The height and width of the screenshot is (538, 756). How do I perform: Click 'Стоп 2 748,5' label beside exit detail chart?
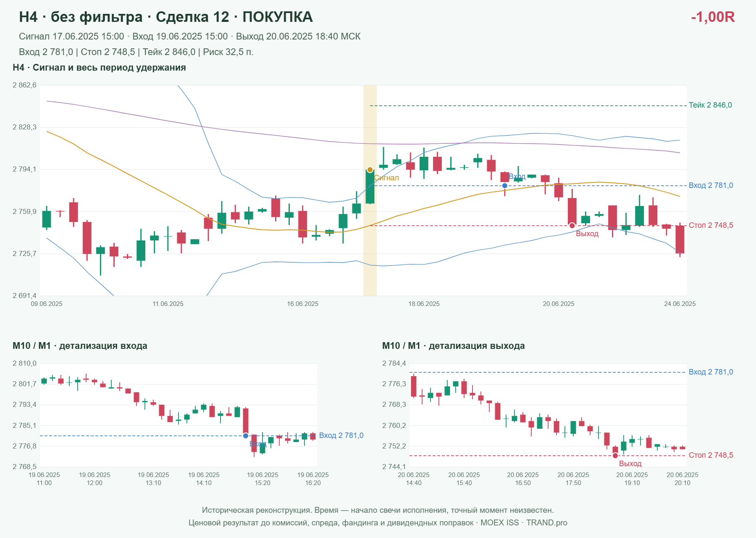click(711, 455)
